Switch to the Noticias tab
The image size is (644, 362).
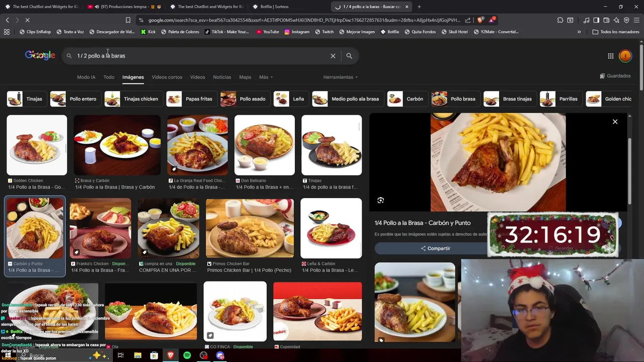(x=222, y=77)
